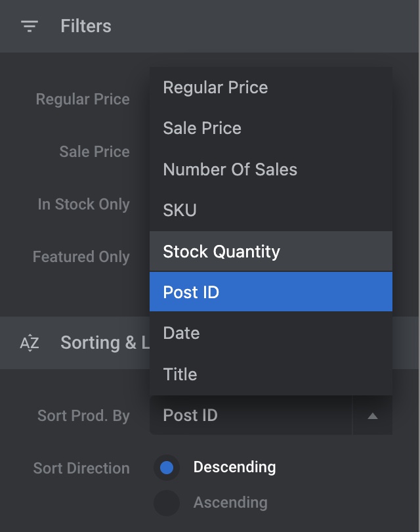
Task: Click the In Stock Only label
Action: pos(83,204)
